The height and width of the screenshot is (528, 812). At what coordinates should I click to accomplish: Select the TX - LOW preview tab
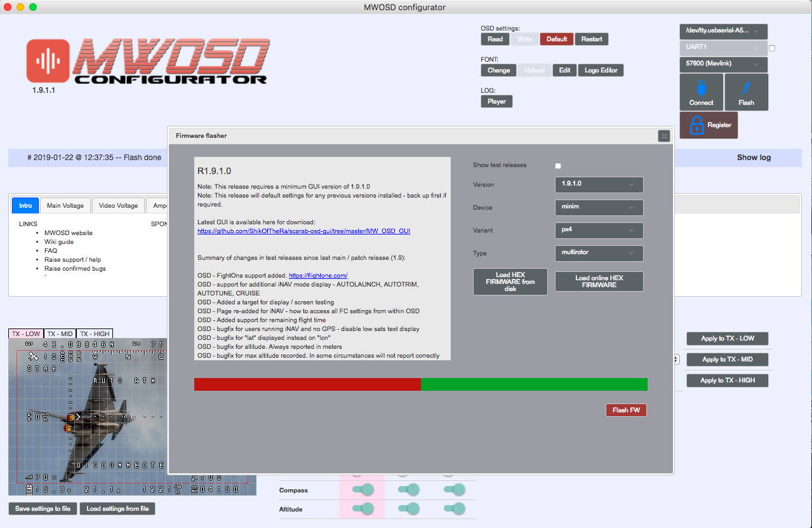click(25, 334)
